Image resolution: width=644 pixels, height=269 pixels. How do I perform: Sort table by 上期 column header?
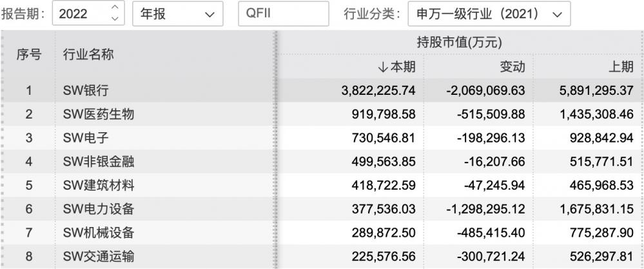click(621, 67)
